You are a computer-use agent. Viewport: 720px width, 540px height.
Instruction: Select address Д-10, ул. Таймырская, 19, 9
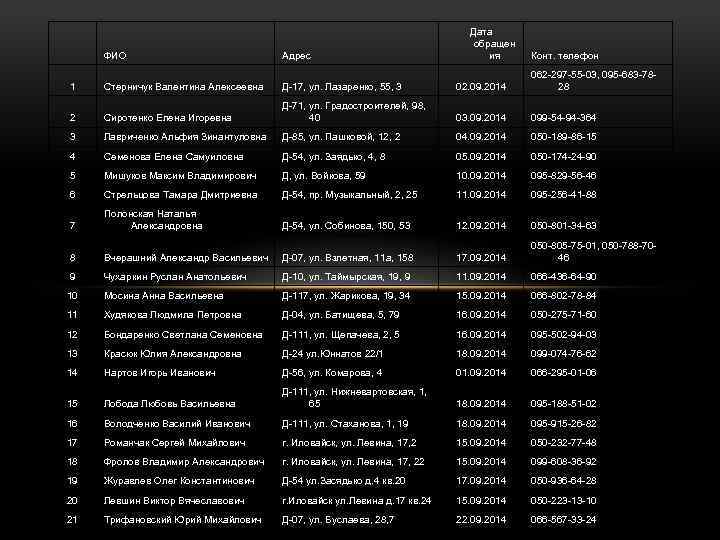point(346,277)
